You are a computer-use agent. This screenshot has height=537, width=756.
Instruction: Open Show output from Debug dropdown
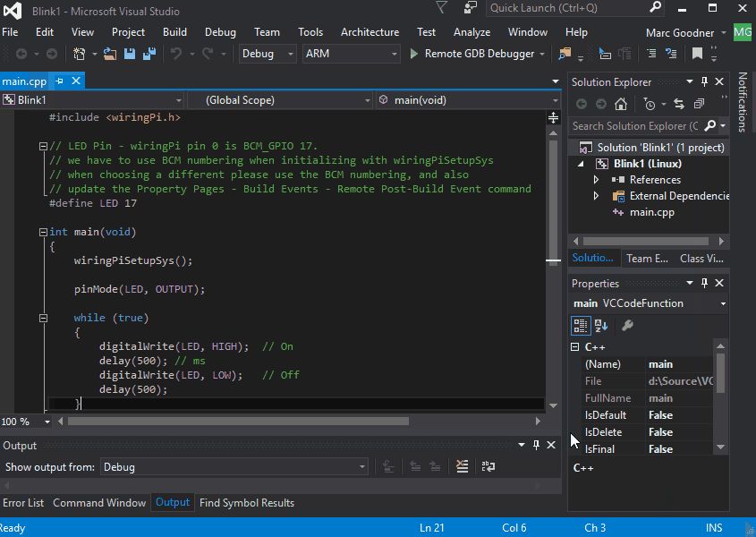coord(234,467)
